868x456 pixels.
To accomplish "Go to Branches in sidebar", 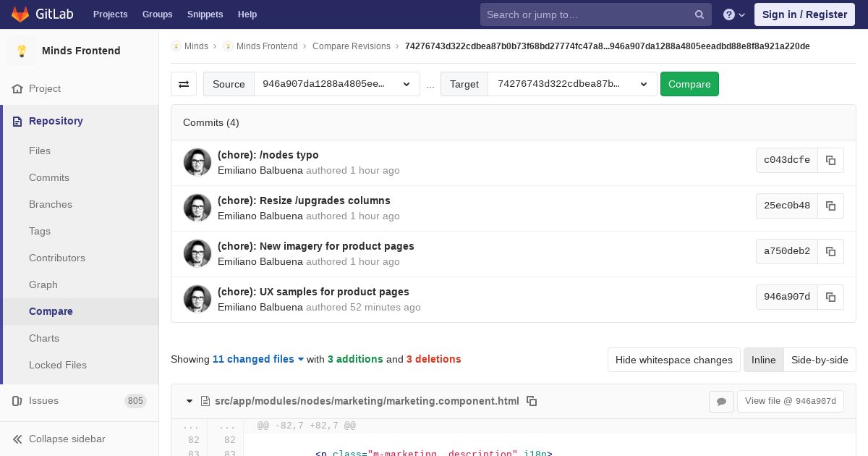I will 51,204.
